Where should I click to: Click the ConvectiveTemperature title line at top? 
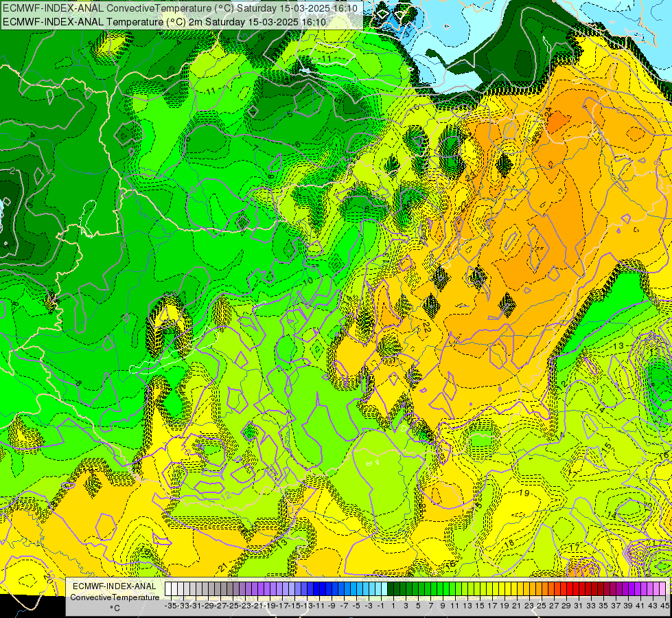pos(180,8)
